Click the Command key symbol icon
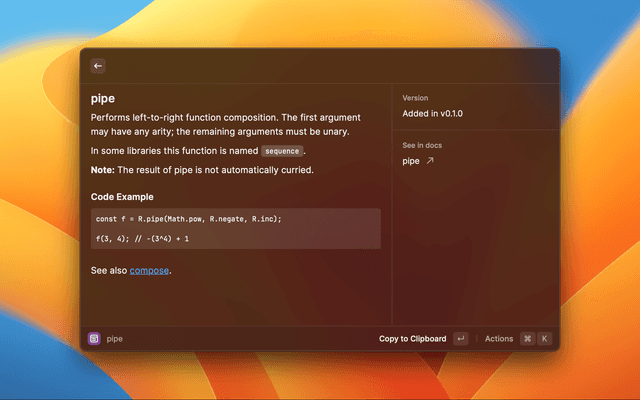Viewport: 640px width, 400px height. pyautogui.click(x=527, y=339)
